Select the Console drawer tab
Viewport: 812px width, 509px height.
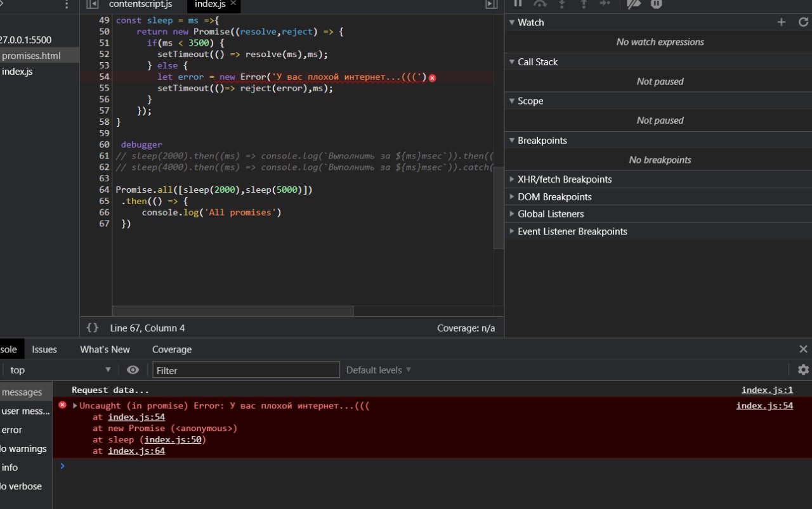coord(9,349)
